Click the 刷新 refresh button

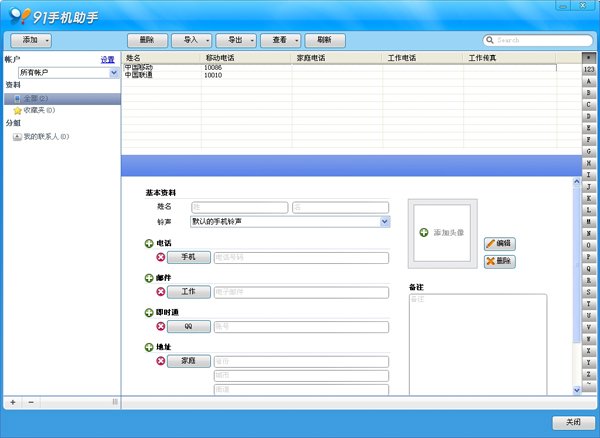point(325,40)
